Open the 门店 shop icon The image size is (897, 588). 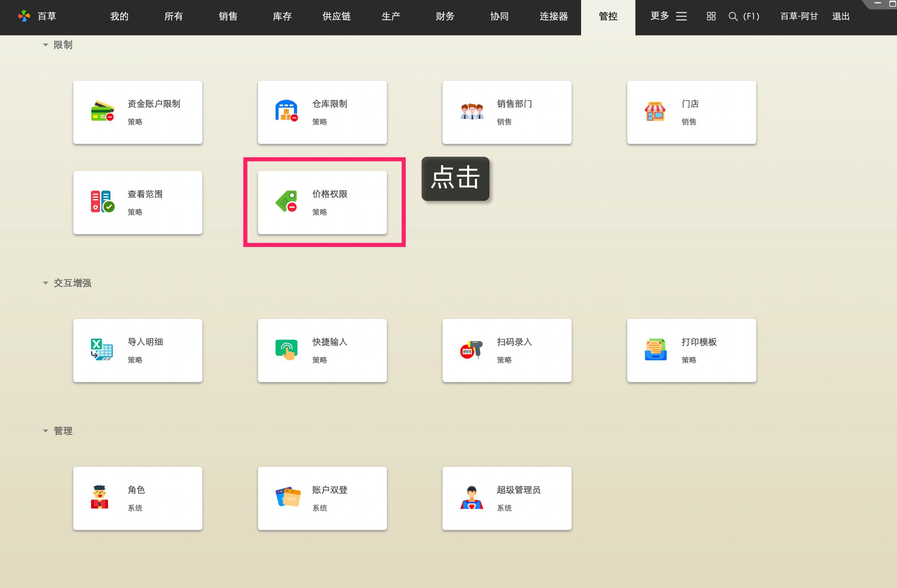(655, 112)
